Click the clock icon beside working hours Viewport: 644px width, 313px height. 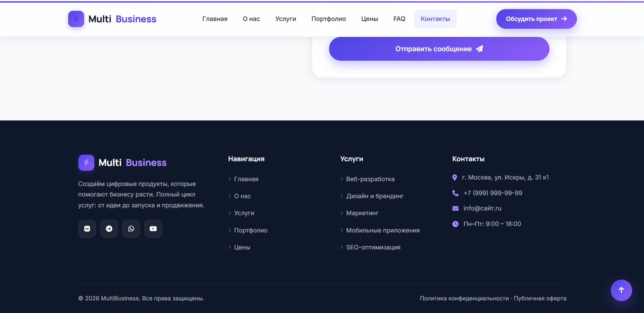click(x=455, y=224)
